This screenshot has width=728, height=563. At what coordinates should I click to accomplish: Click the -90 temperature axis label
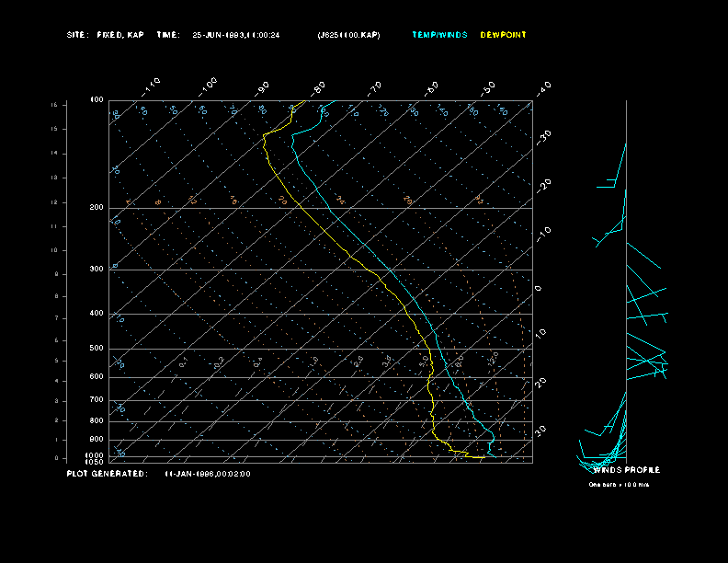pos(262,88)
